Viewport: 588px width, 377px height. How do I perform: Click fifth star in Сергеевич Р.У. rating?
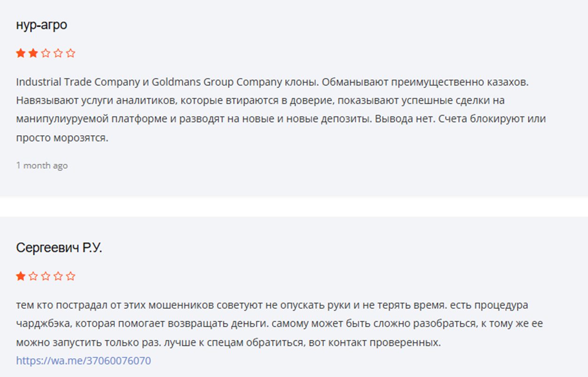(x=70, y=276)
